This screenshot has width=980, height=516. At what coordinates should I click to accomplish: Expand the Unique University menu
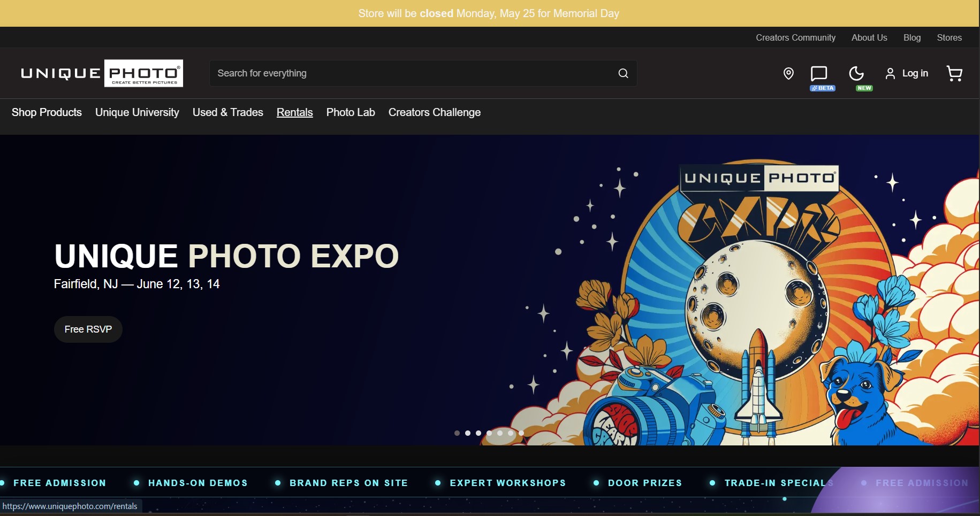137,112
